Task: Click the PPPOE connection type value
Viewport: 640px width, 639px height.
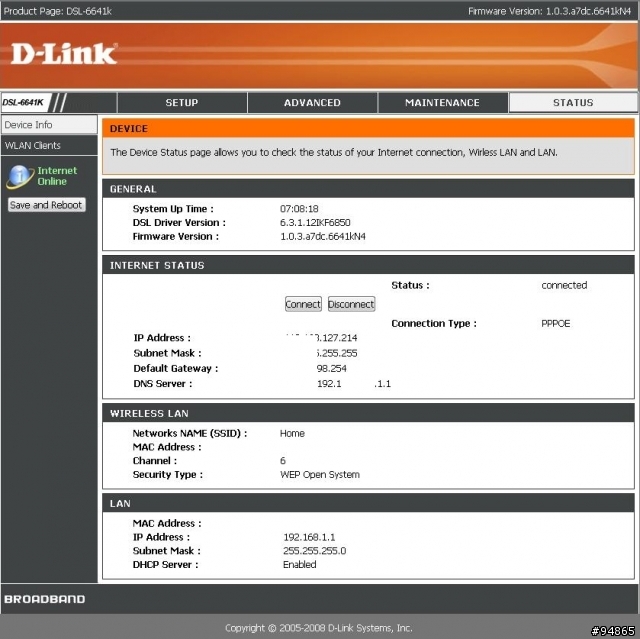Action: 556,324
